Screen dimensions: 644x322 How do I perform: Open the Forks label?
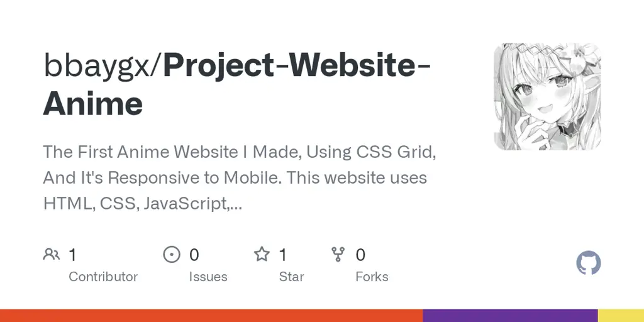pos(372,277)
